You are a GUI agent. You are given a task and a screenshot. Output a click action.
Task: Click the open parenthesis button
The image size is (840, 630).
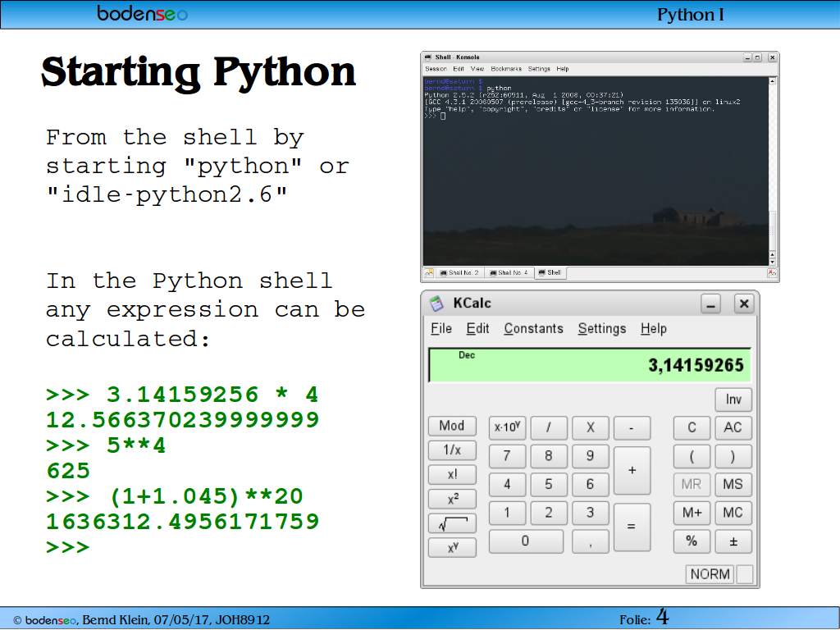pos(692,456)
